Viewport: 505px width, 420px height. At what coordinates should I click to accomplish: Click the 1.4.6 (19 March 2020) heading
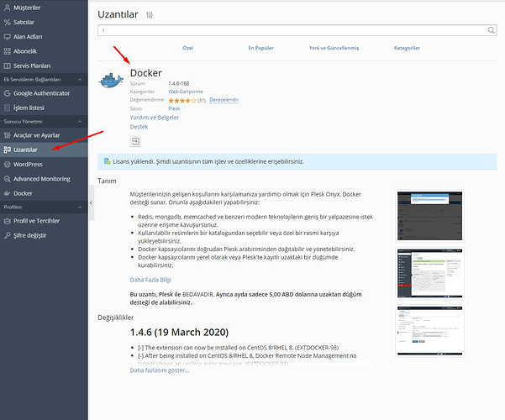[x=179, y=332]
